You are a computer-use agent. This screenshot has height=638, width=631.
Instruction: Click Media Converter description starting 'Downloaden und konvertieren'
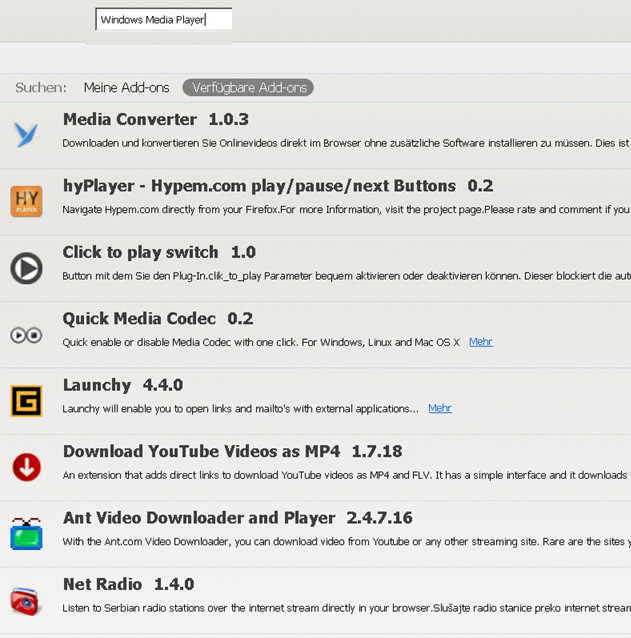346,143
